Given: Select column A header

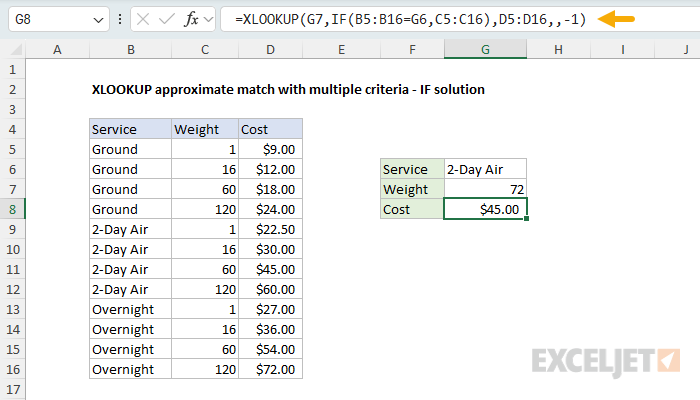Looking at the screenshot, I should point(57,50).
